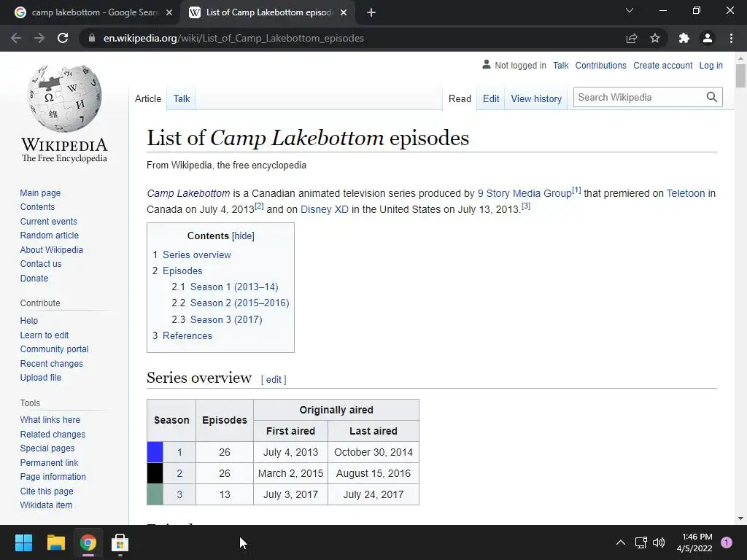Viewport: 747px width, 560px height.
Task: Click the not logged in user icon
Action: tap(487, 64)
